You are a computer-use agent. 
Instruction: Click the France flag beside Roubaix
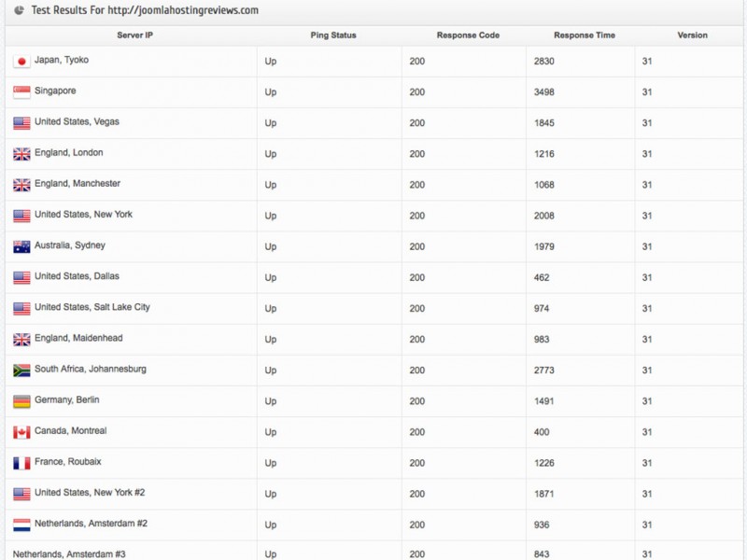(x=21, y=463)
